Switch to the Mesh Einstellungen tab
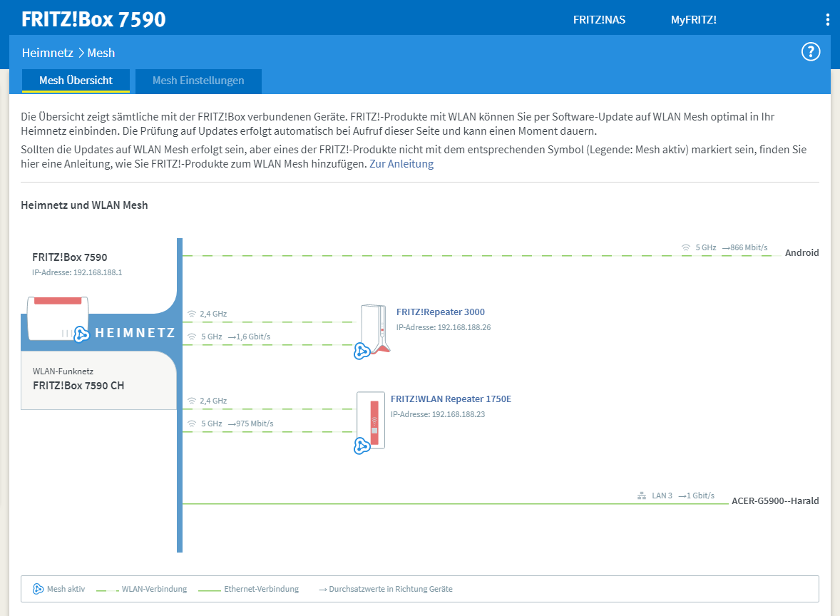Screen dimensions: 840x616 click(x=198, y=81)
